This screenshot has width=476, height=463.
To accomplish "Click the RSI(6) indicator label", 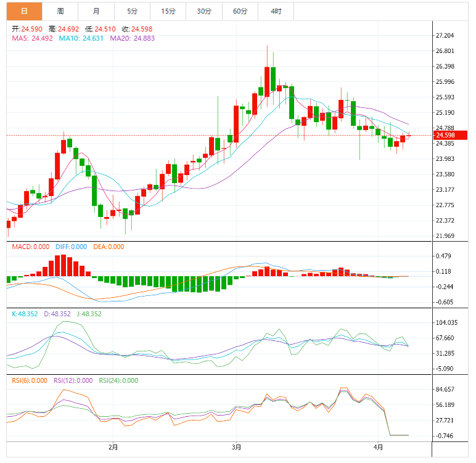I will click(29, 380).
